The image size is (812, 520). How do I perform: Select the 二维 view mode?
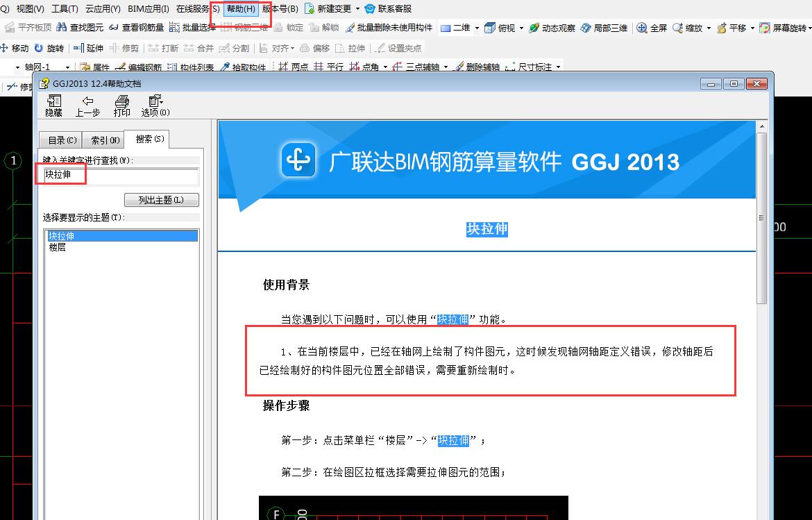(x=456, y=28)
